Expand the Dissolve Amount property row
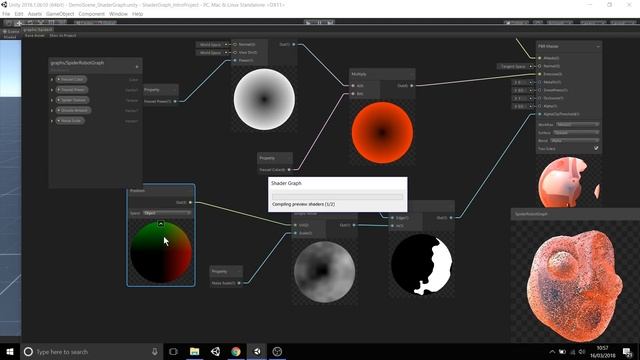640x360 pixels. pyautogui.click(x=52, y=111)
